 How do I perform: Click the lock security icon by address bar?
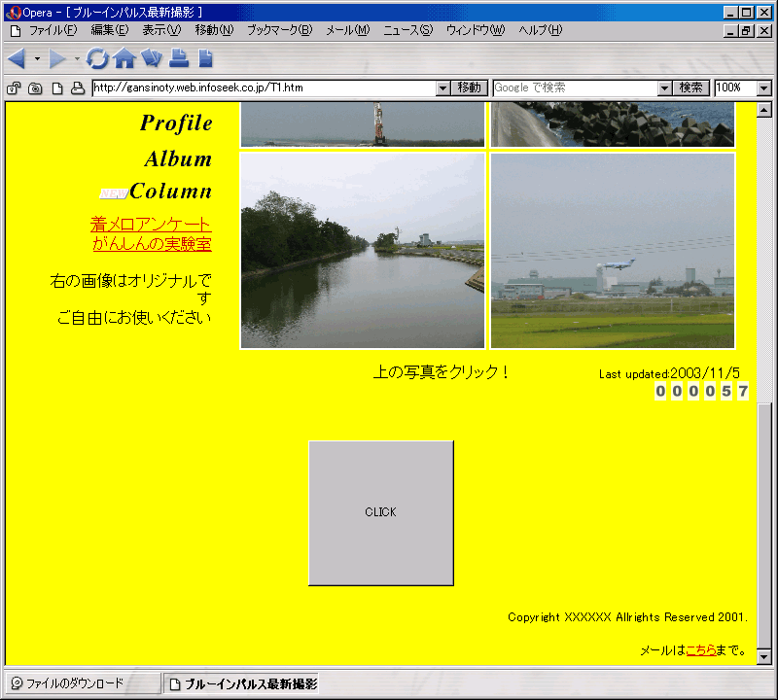(14, 88)
